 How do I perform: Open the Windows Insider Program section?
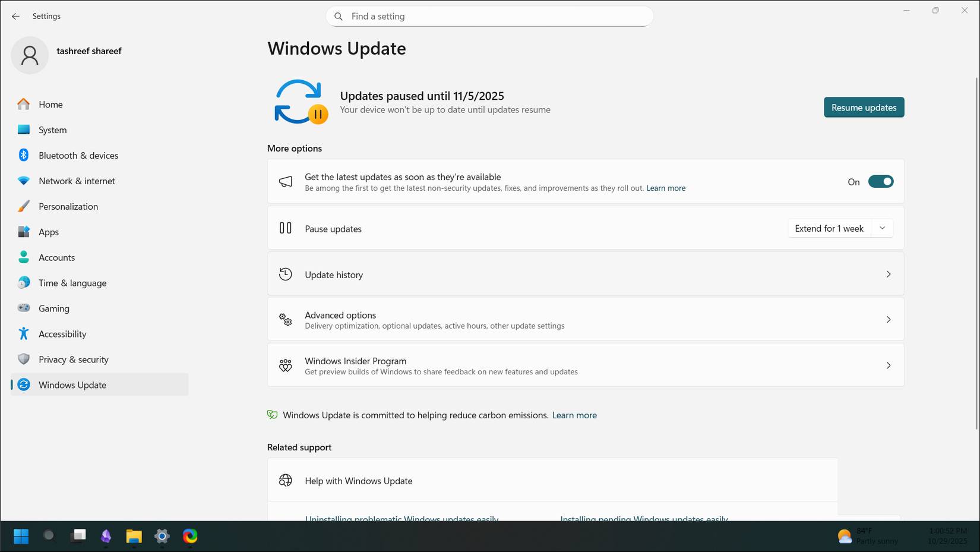coord(585,365)
